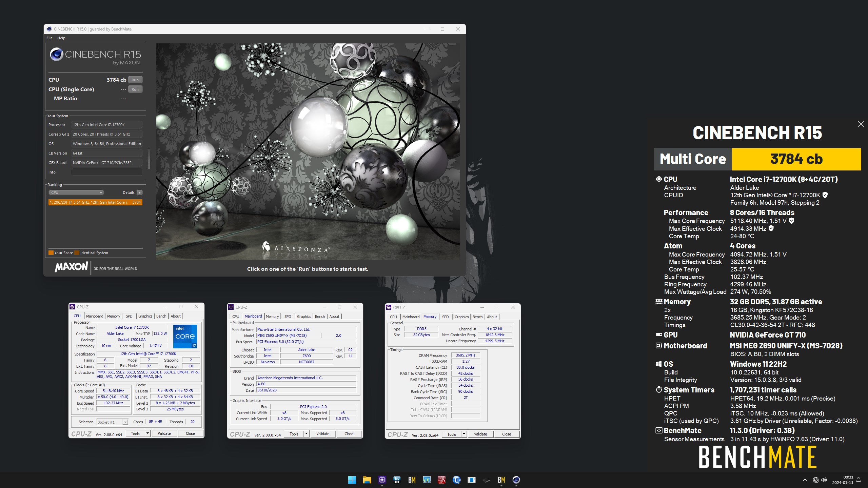Select the 20C/20T 3784 ranking entry
The image size is (868, 488).
(95, 202)
